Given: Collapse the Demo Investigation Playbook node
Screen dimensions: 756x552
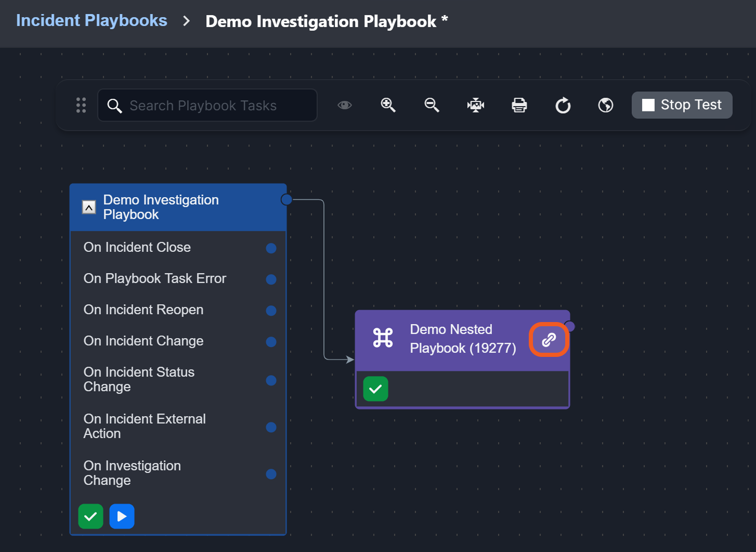Looking at the screenshot, I should [x=89, y=207].
